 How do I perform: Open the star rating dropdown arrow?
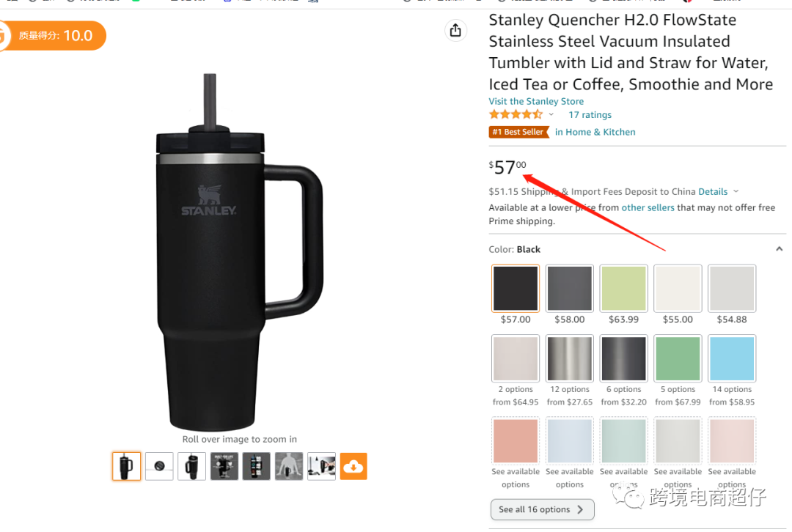point(551,114)
